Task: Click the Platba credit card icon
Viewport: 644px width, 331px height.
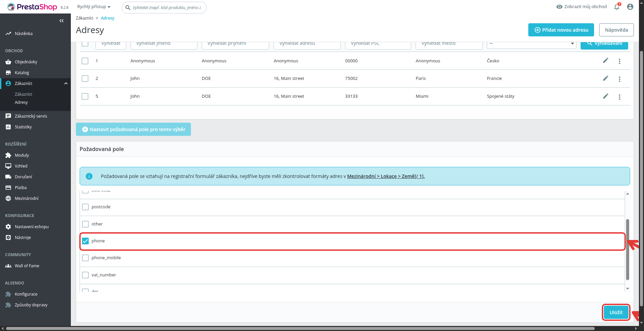Action: point(8,187)
